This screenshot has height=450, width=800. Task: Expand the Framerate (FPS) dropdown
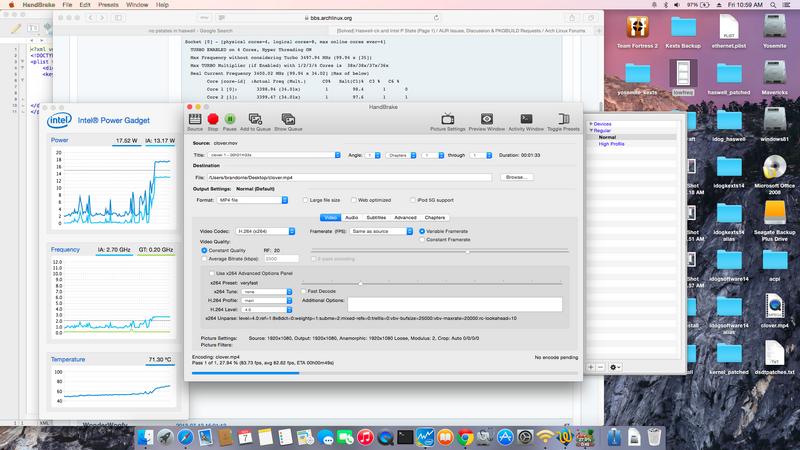381,231
